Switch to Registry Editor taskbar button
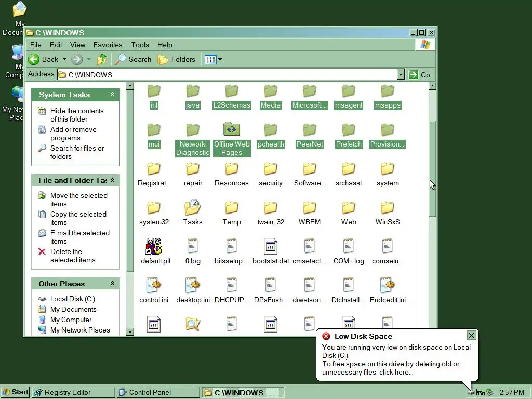 point(73,393)
